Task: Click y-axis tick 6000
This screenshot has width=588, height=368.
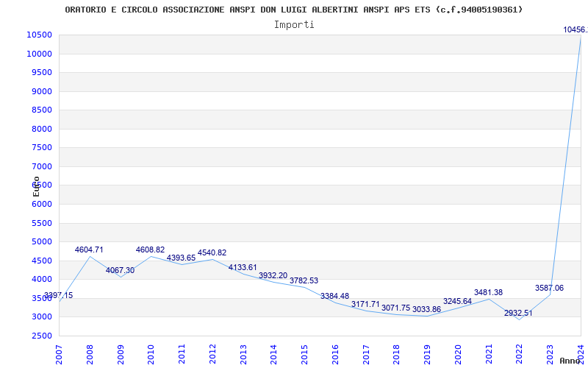Action: tap(42, 204)
